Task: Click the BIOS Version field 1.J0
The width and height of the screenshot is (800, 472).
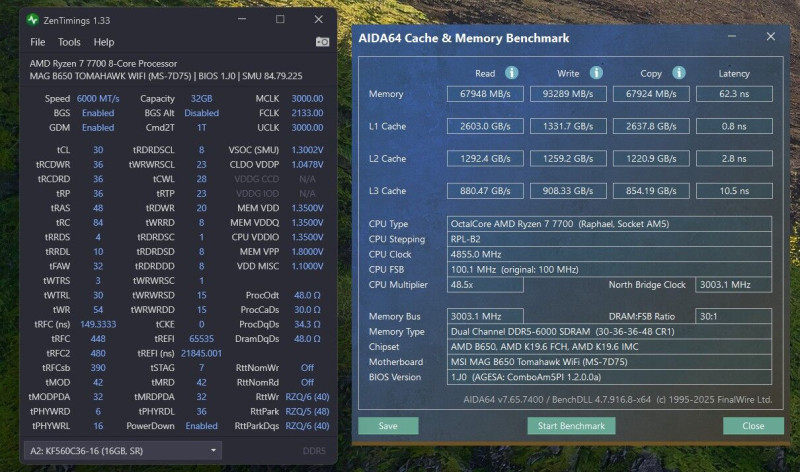Action: tap(609, 377)
